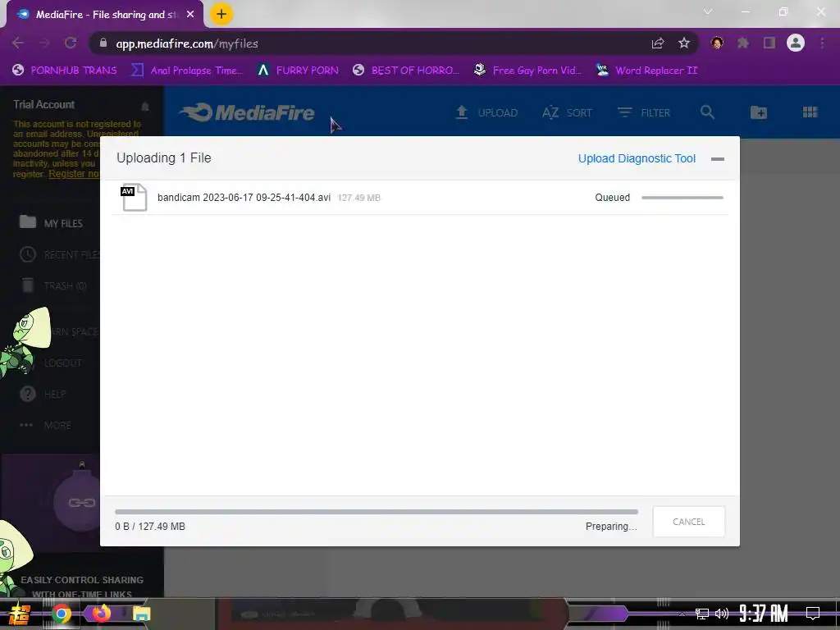This screenshot has width=840, height=630.
Task: Open BEST OF HORRO... bookmark
Action: (x=406, y=71)
